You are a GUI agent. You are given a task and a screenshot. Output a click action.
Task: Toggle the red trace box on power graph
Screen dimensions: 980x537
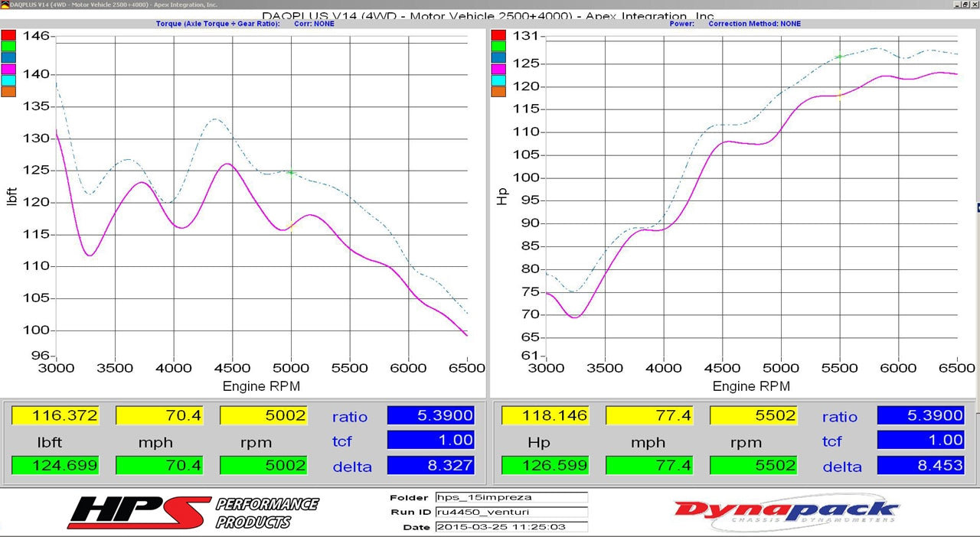(498, 34)
